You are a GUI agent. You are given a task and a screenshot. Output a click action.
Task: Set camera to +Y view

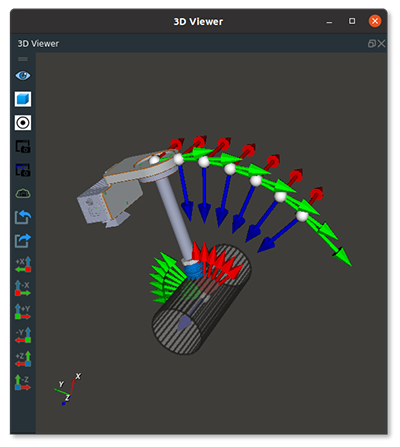(x=23, y=312)
